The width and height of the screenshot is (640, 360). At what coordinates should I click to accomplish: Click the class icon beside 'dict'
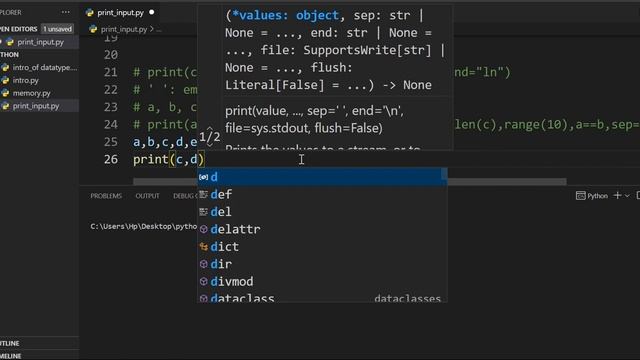(203, 247)
